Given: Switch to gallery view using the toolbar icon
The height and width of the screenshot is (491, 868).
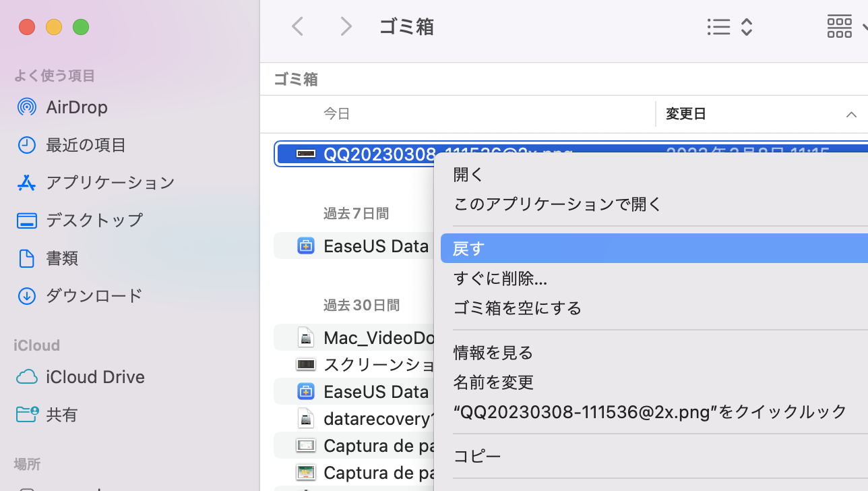Looking at the screenshot, I should [839, 27].
